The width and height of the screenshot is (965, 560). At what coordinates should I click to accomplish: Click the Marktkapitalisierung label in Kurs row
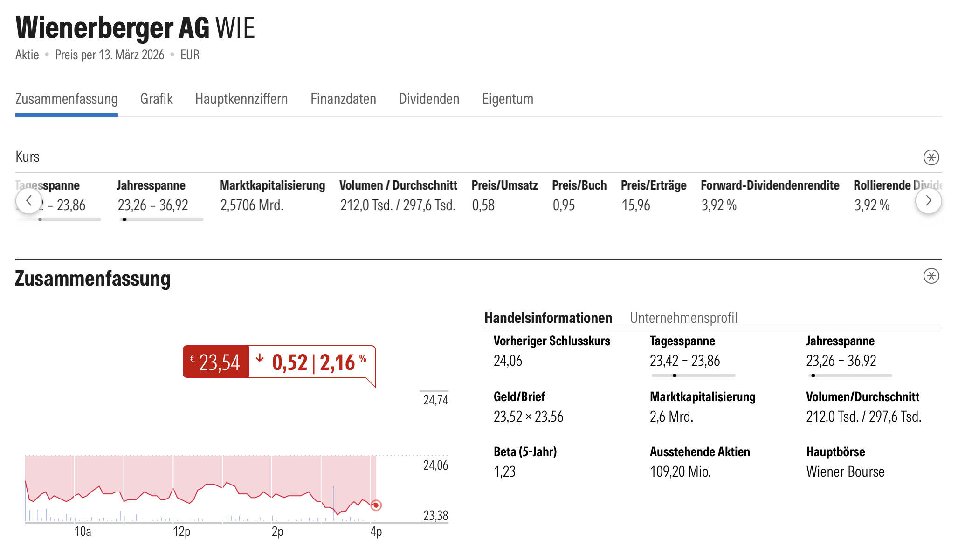click(272, 185)
